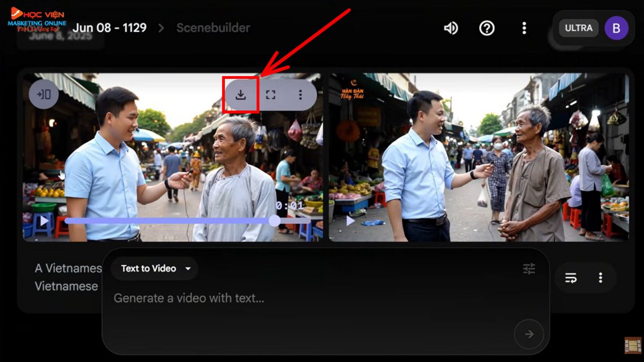Open fullscreen view of first video
This screenshot has width=644, height=362.
point(270,95)
